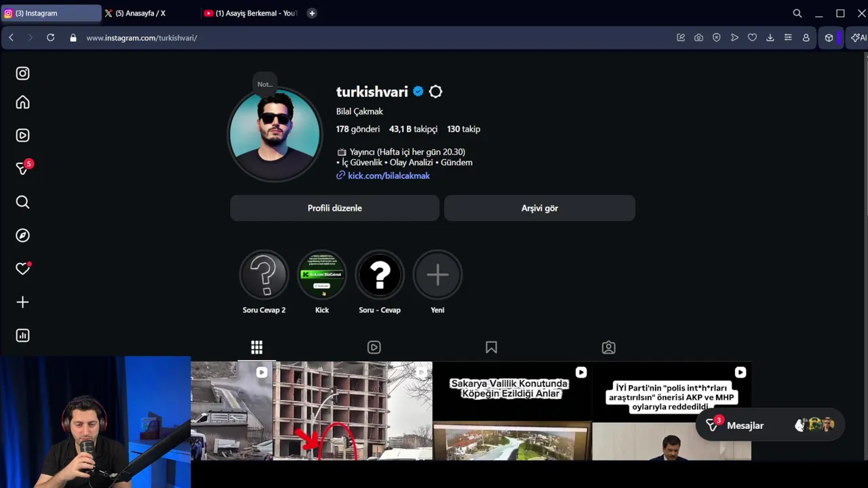Open the Soru - Cevap highlight
This screenshot has width=868, height=488.
point(380,274)
